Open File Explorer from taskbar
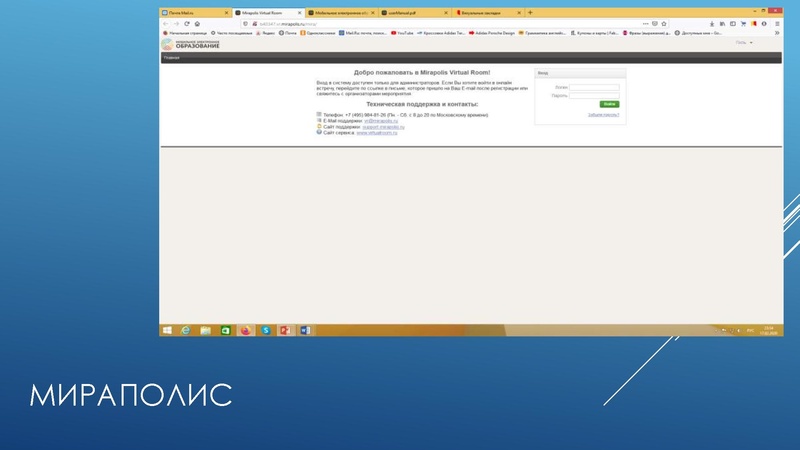 coord(206,331)
